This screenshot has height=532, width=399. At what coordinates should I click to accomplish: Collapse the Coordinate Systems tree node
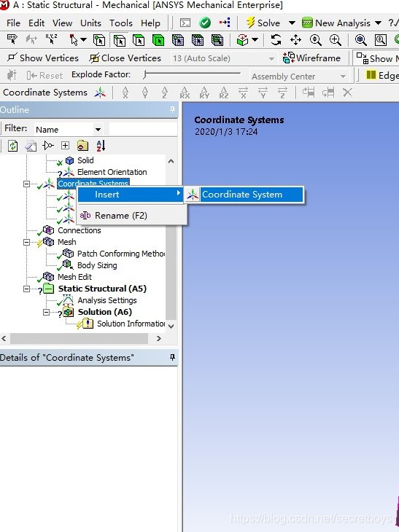click(26, 184)
